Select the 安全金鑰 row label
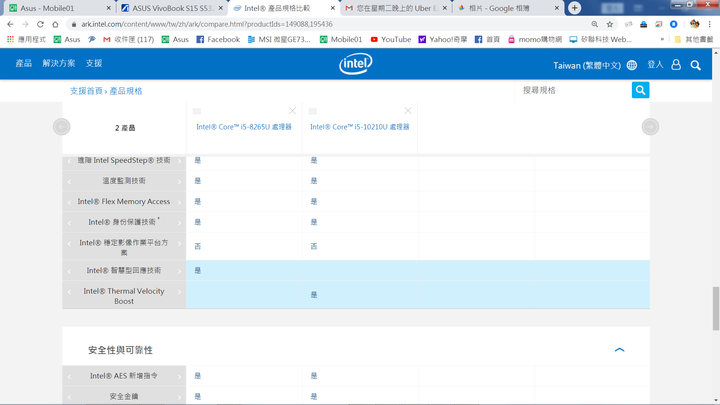Screen dimensions: 720x405 (124, 396)
